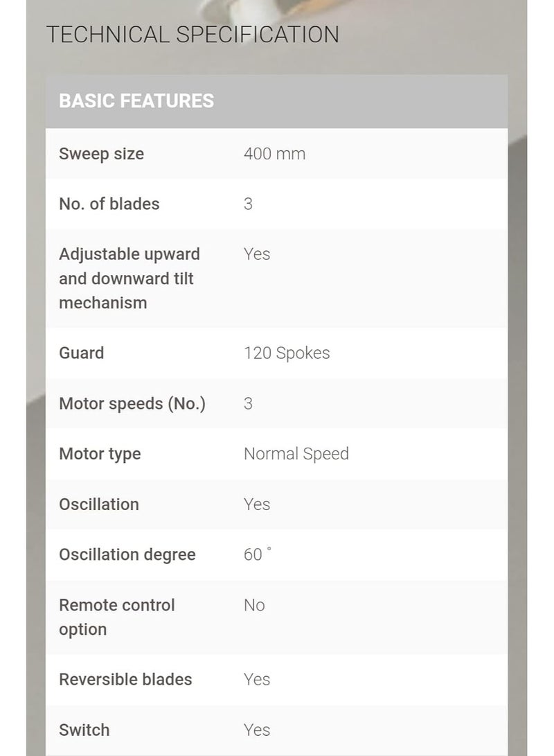Select the No value for remote control
The width and height of the screenshot is (554, 756).
click(x=254, y=605)
